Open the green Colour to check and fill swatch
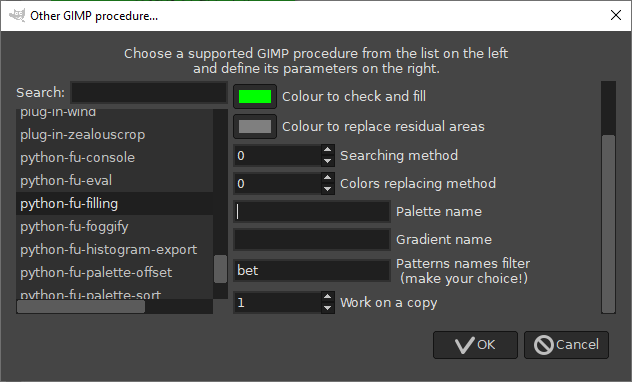The height and width of the screenshot is (382, 632). (x=255, y=96)
